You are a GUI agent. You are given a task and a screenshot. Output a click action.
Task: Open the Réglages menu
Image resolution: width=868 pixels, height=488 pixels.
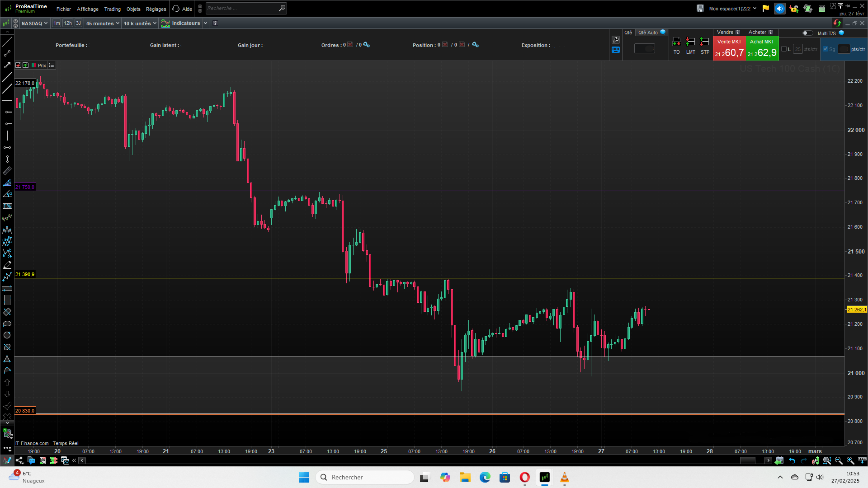[x=156, y=9]
